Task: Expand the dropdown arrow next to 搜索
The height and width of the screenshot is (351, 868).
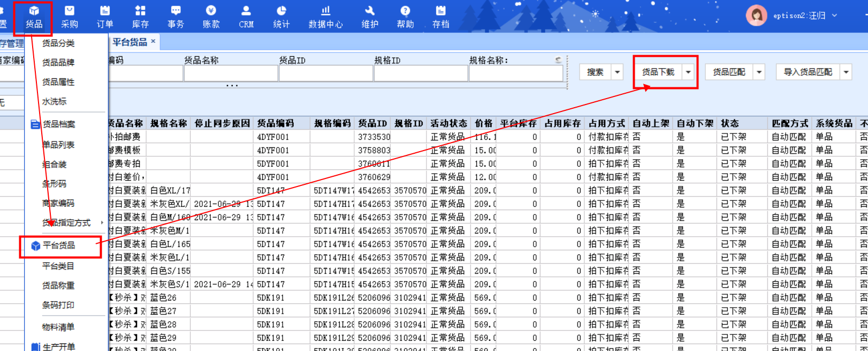Action: tap(617, 72)
